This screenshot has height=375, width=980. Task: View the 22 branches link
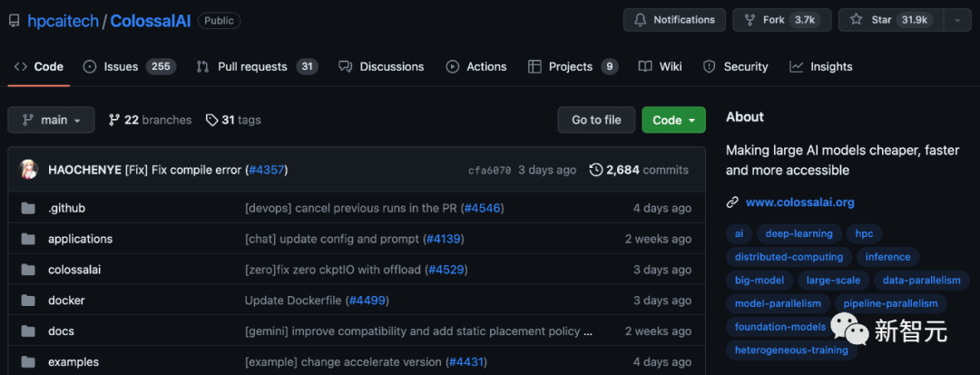[x=150, y=120]
